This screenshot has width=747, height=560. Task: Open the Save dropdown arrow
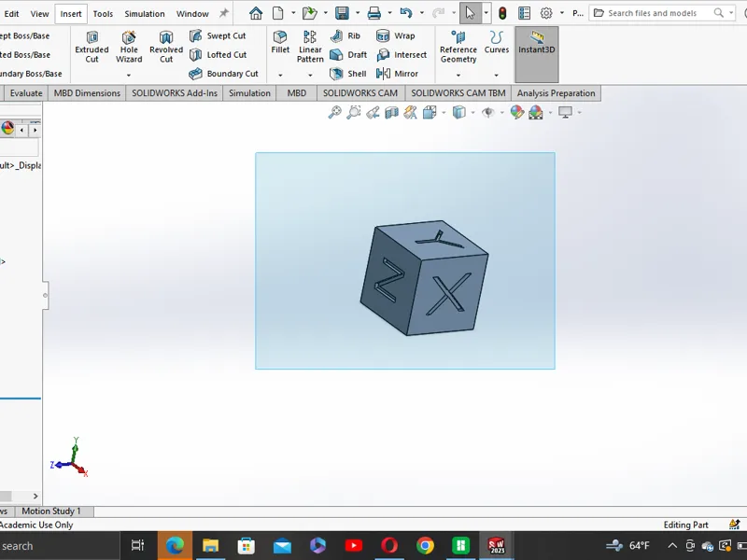pos(358,13)
